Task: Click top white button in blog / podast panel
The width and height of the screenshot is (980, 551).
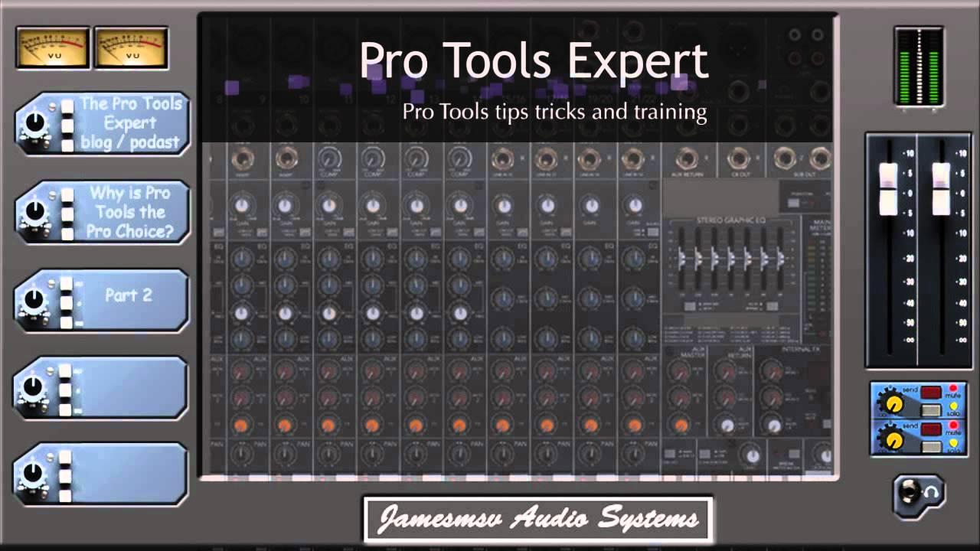Action: pos(67,106)
